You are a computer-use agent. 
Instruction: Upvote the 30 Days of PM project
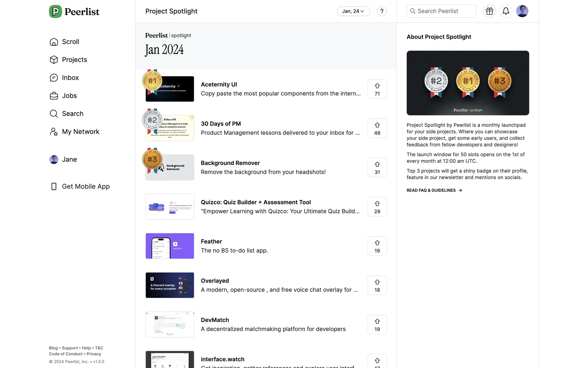377,128
